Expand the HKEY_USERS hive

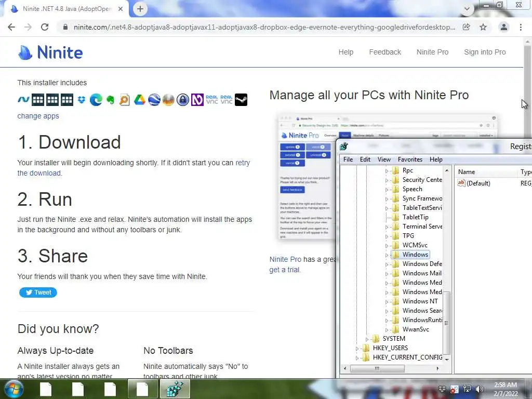357,349
